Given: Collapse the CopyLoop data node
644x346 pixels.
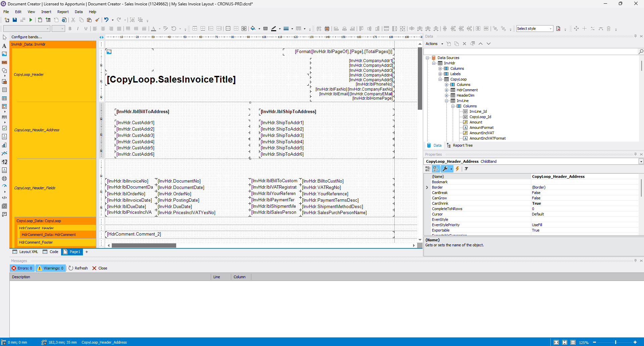Looking at the screenshot, I should tap(441, 79).
